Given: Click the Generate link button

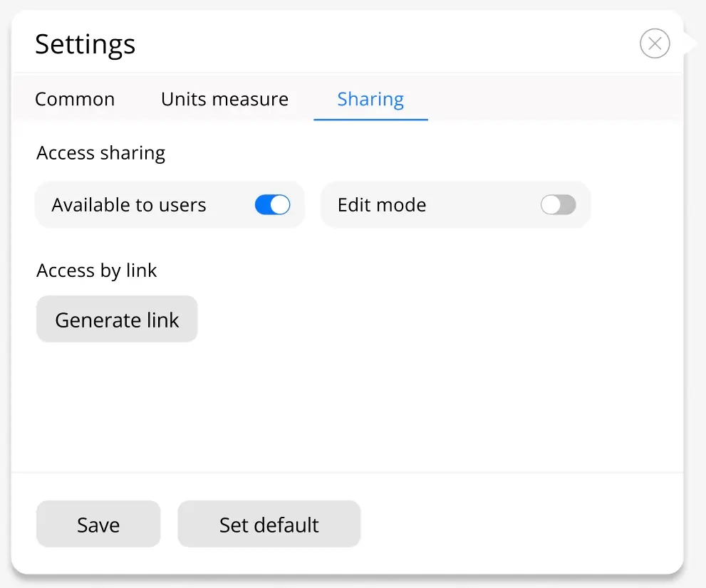Looking at the screenshot, I should pos(117,319).
